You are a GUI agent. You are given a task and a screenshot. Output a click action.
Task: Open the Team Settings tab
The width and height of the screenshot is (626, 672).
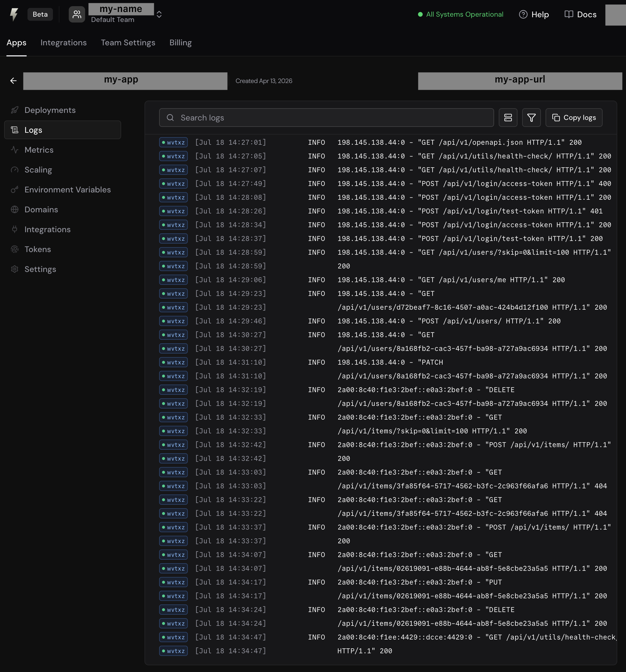click(128, 43)
